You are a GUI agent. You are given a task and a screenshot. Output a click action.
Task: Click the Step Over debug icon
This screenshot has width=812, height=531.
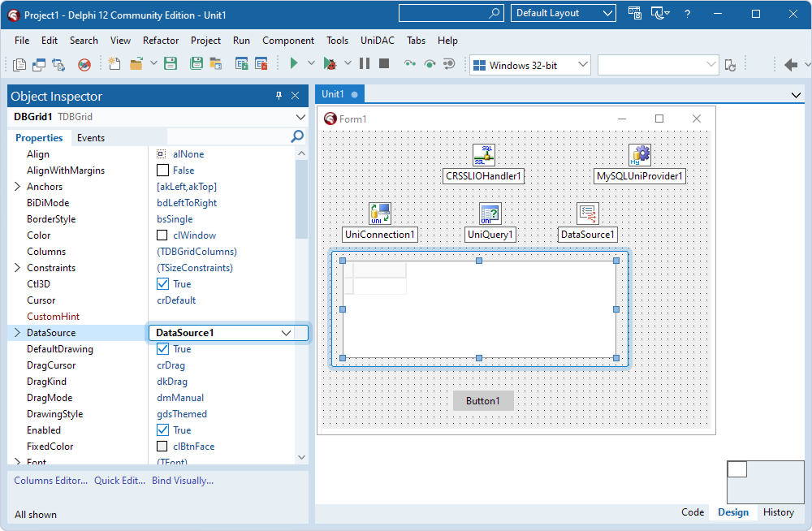pos(430,63)
